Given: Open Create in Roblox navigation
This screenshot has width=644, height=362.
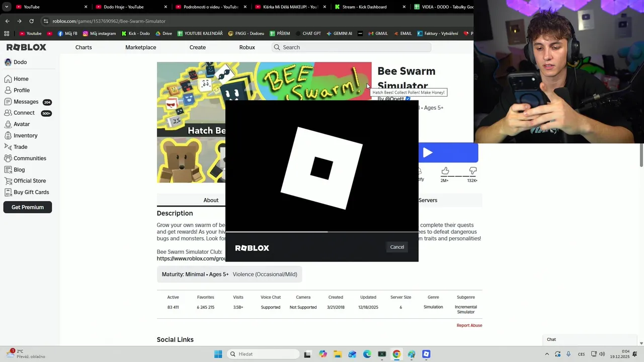Looking at the screenshot, I should pos(197,47).
